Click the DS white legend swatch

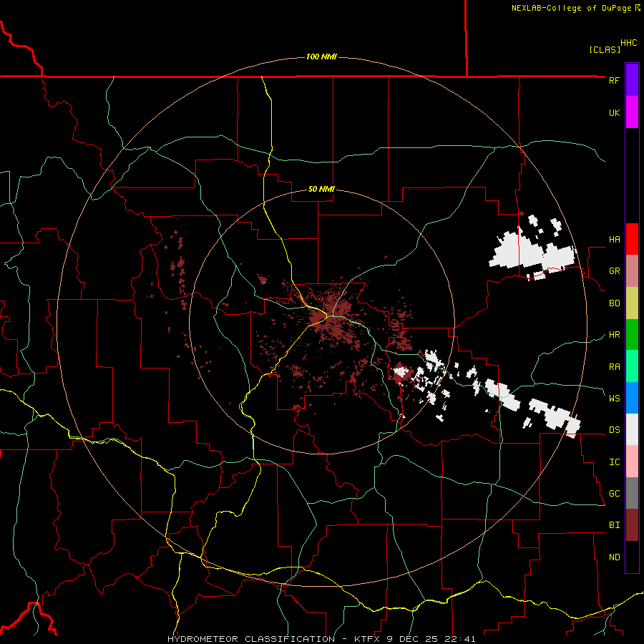[632, 429]
